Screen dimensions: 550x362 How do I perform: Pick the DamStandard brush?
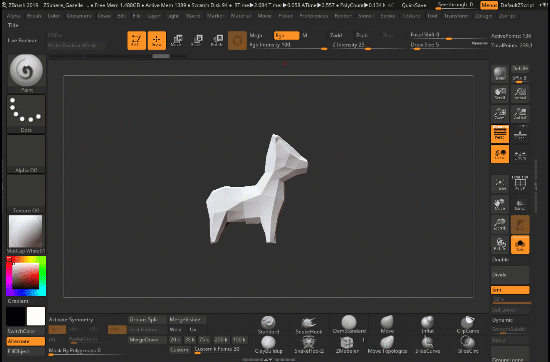(x=349, y=324)
